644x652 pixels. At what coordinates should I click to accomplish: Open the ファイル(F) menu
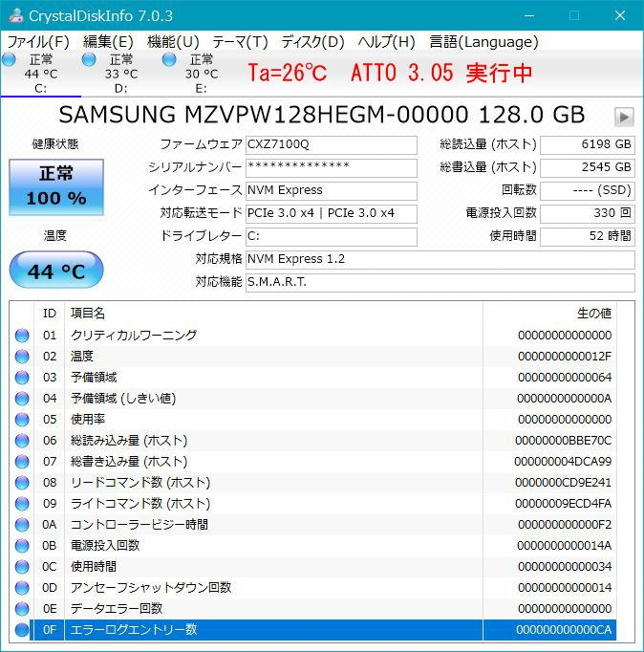pos(38,41)
